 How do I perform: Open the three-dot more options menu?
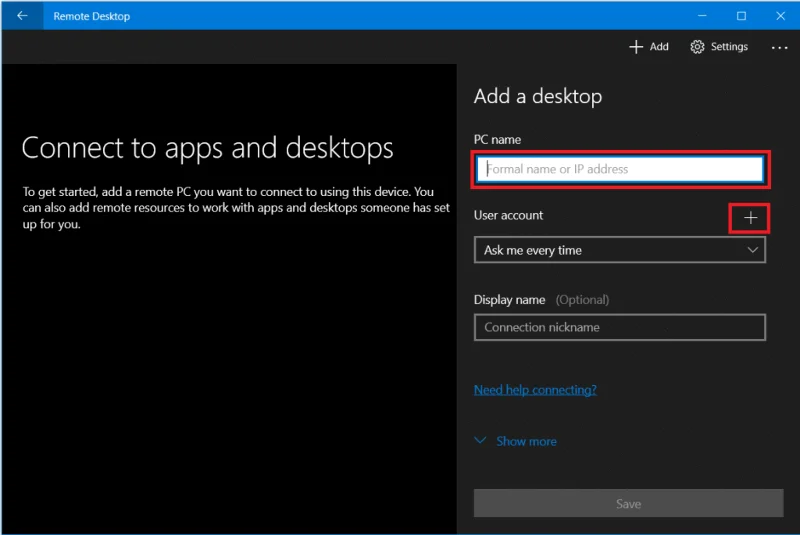(x=779, y=47)
